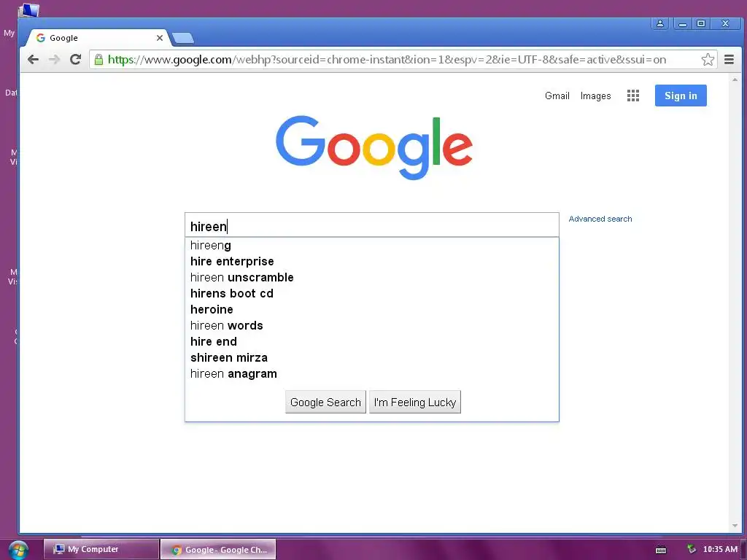
Task: Click the keyboard icon in system tray
Action: 661,550
